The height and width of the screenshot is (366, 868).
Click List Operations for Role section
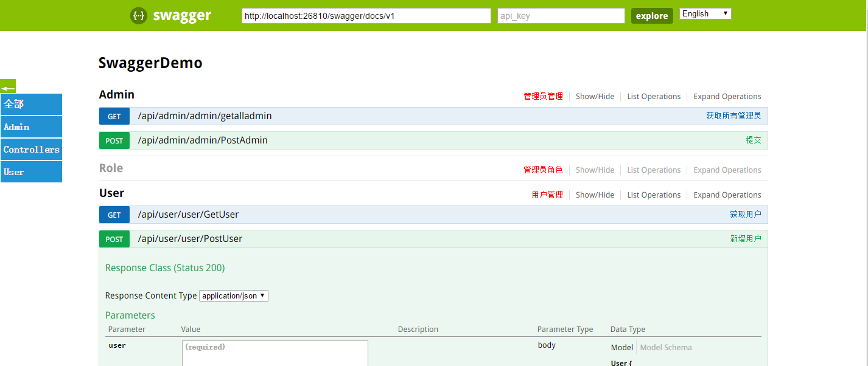[x=654, y=170]
